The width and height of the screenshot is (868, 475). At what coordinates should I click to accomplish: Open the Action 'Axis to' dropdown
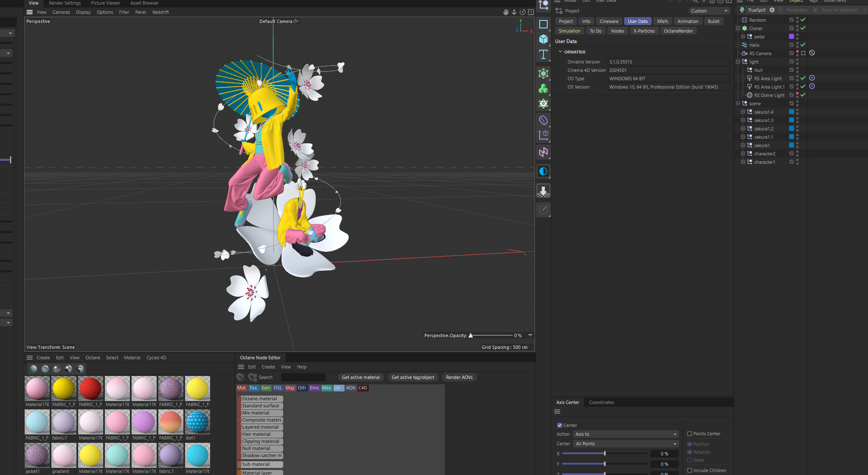[625, 434]
